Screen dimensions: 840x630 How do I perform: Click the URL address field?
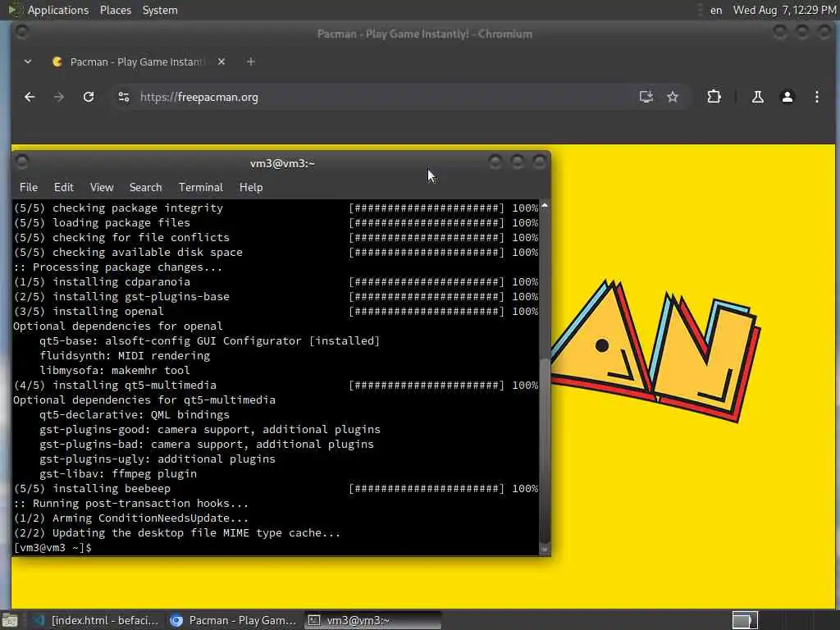click(x=375, y=97)
